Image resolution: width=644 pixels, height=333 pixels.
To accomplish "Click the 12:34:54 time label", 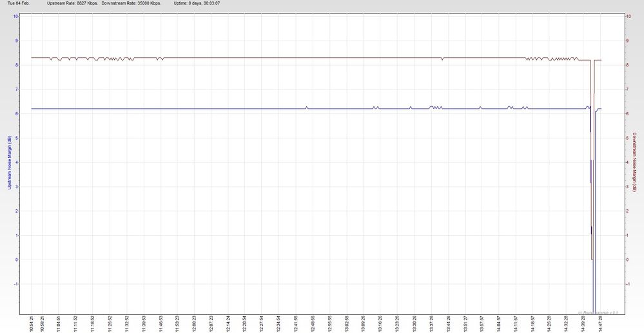I will [278, 324].
